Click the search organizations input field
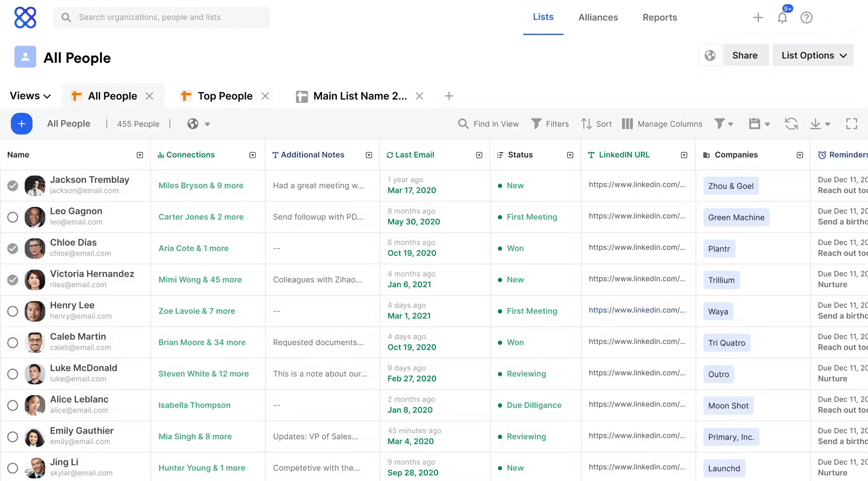 tap(162, 18)
